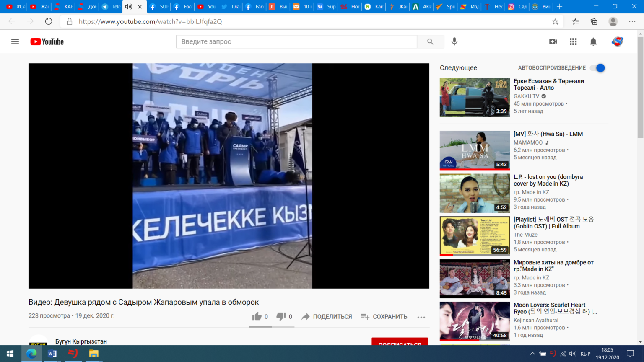Open the YouTube hamburger guide menu
Screen dimensions: 644x362
tap(15, 41)
